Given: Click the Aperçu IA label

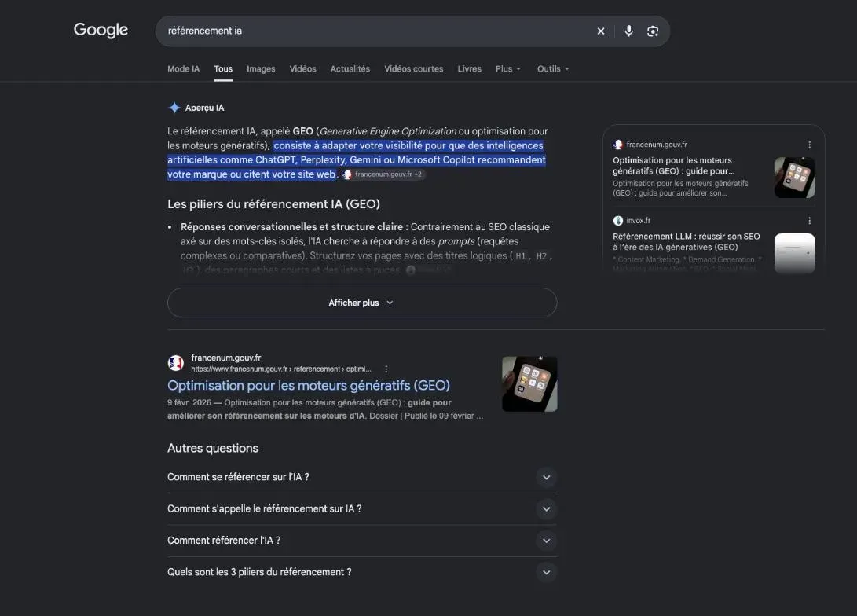Looking at the screenshot, I should pos(204,108).
